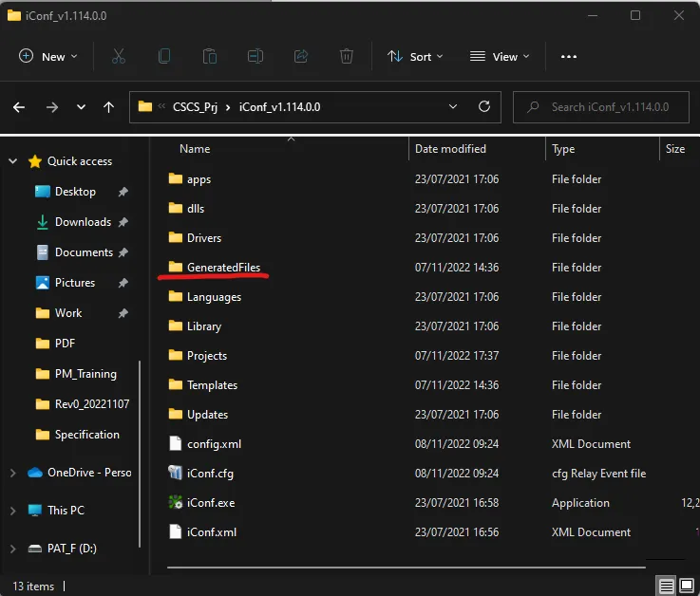Screen dimensions: 700x596
Task: Click the Rename icon in toolbar
Action: [255, 56]
